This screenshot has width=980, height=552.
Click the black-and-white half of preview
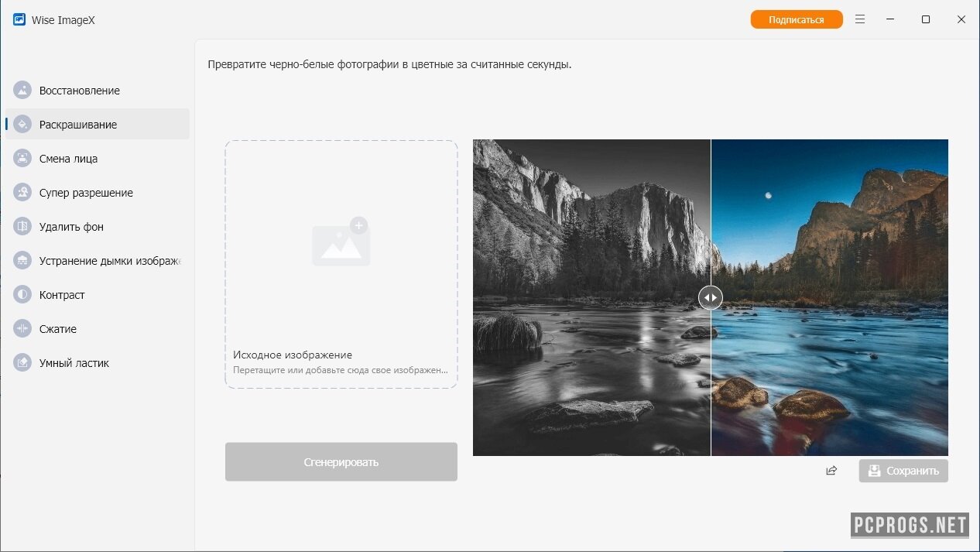pyautogui.click(x=591, y=297)
